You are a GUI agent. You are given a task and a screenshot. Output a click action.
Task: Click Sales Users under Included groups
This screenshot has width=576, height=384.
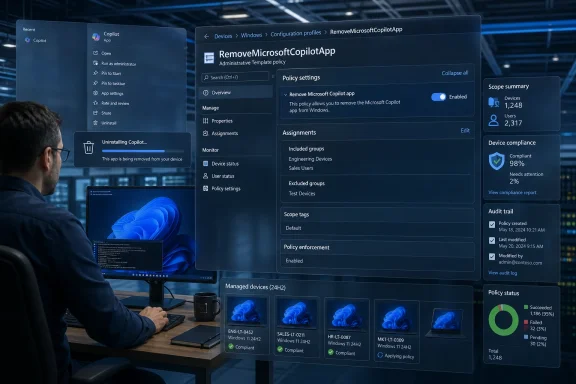click(x=301, y=168)
